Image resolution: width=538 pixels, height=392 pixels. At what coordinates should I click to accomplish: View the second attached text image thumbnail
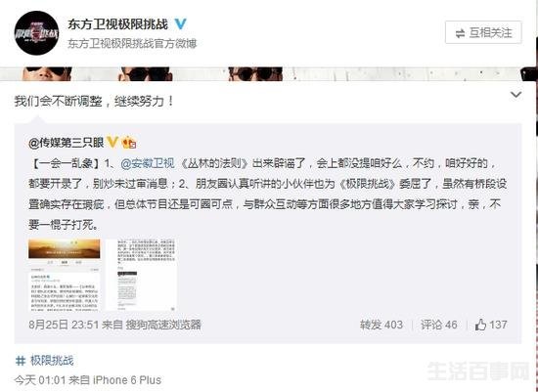(142, 276)
